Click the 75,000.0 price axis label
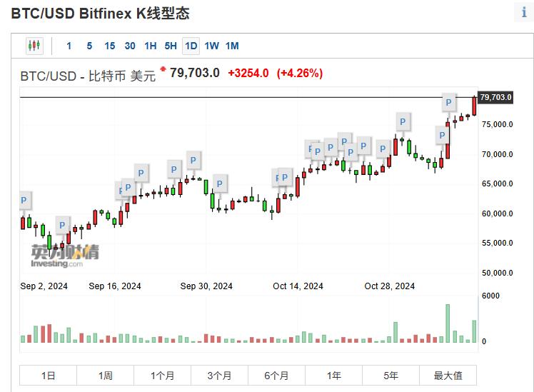Screen dimensions: 534x392 pyautogui.click(x=497, y=124)
